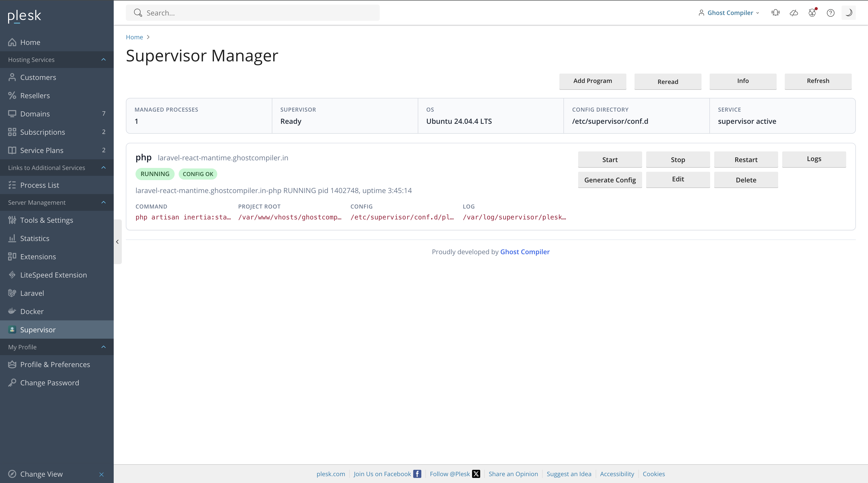Open Extensions menu item
Screen dimensions: 868x483
[x=57, y=257]
